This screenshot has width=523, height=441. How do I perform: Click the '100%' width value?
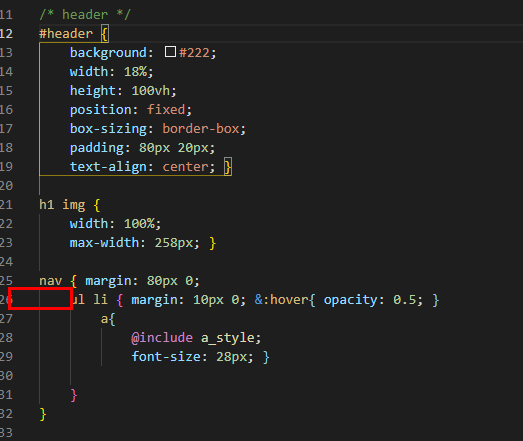(139, 224)
